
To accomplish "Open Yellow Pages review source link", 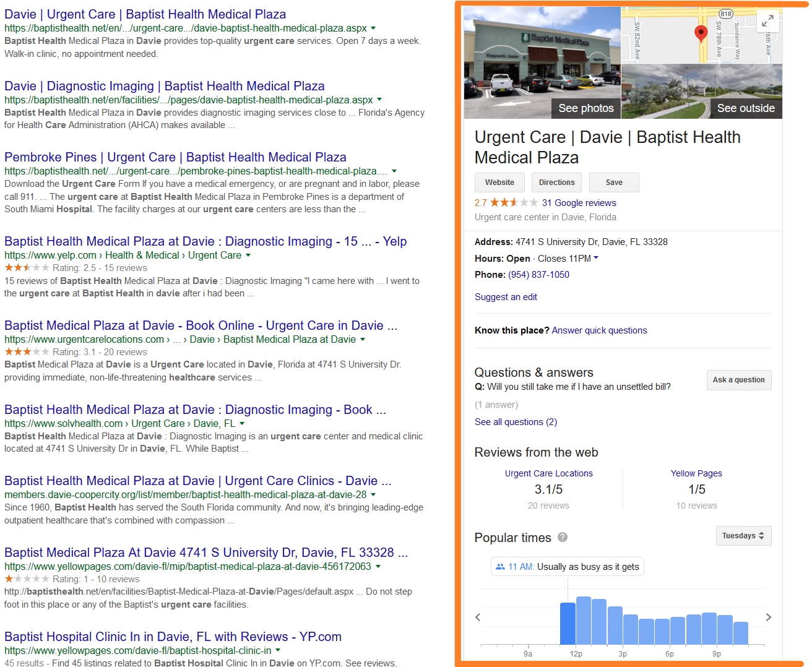I will (x=696, y=473).
